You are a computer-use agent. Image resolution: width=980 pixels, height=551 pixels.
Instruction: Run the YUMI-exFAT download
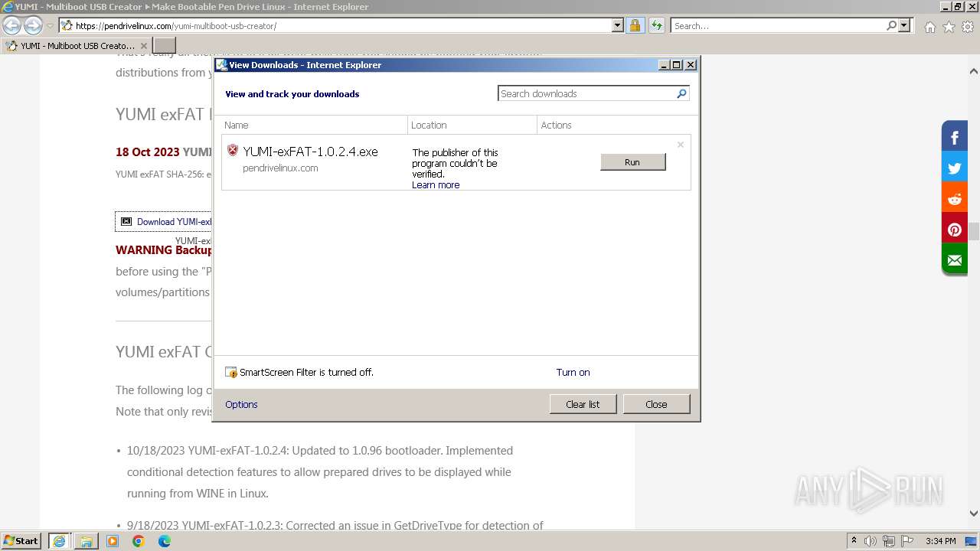coord(632,162)
